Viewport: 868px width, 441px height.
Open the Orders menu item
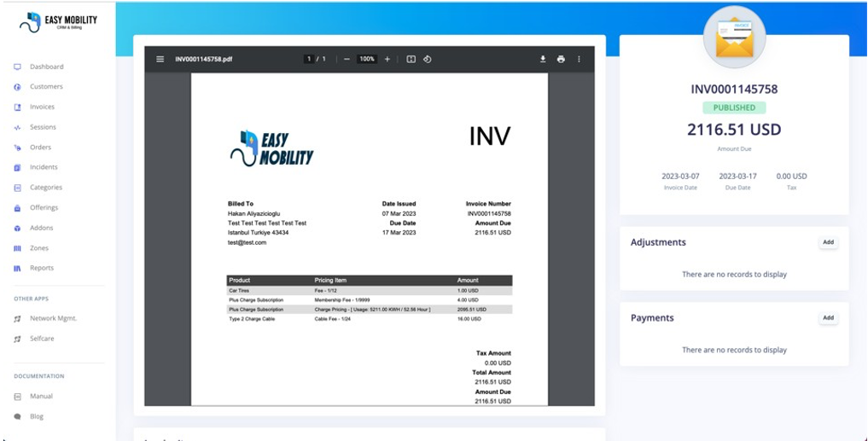40,148
